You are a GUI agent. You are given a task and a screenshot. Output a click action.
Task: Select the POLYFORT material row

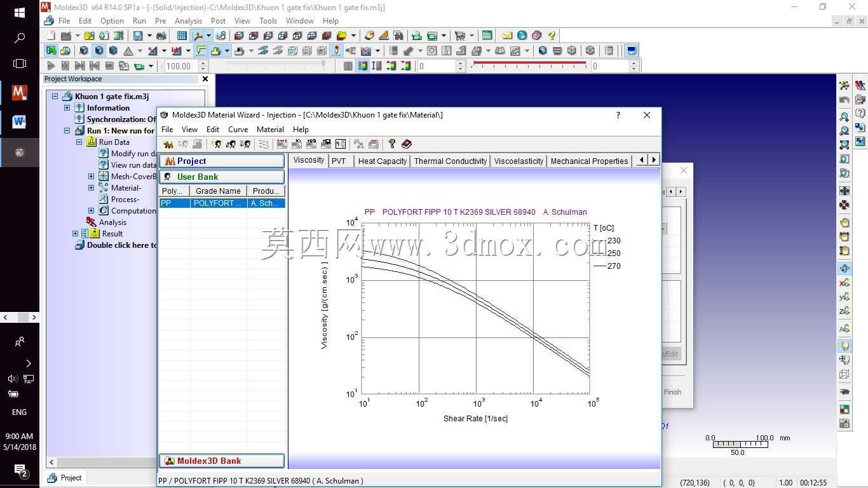coord(222,203)
